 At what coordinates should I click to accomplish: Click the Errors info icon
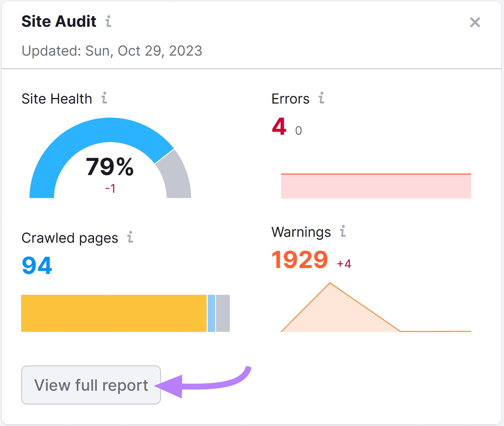point(322,98)
